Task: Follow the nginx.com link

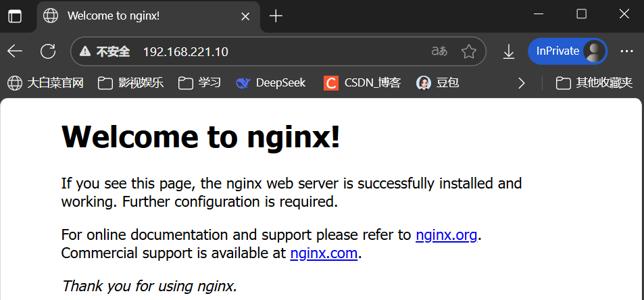Action: [324, 253]
